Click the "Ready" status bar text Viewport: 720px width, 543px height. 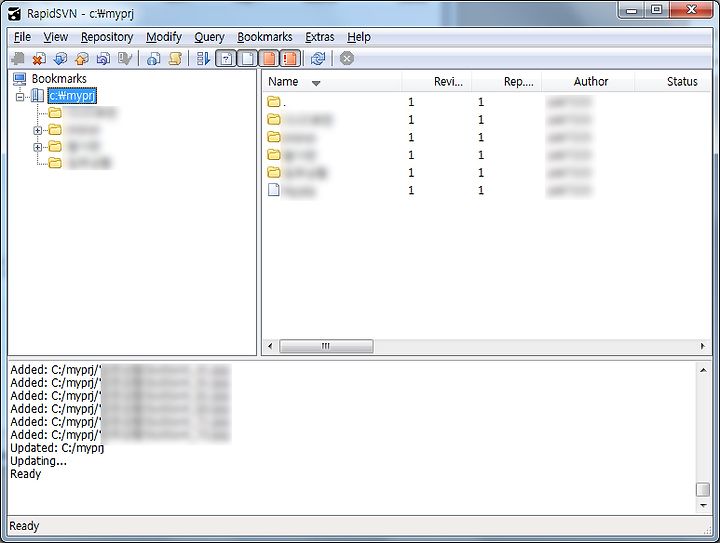pyautogui.click(x=24, y=526)
